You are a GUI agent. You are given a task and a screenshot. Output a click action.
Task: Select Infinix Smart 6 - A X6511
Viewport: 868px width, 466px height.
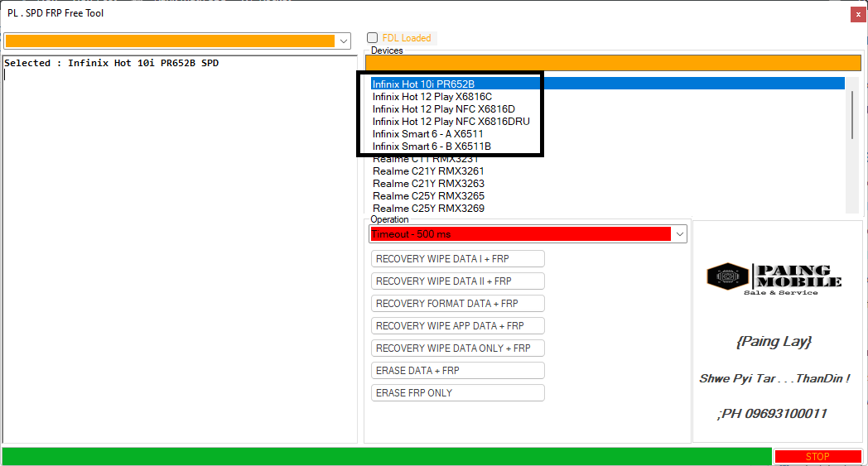click(427, 134)
